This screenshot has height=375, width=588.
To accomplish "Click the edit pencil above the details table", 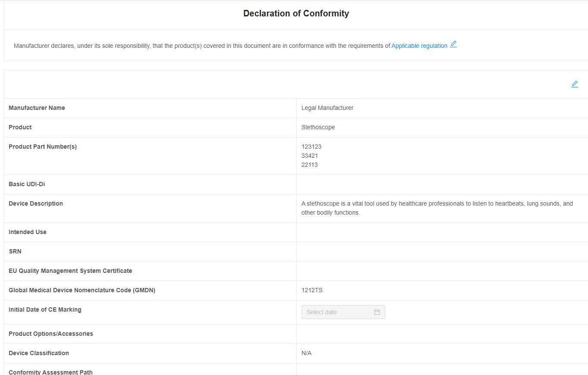I will click(x=575, y=84).
